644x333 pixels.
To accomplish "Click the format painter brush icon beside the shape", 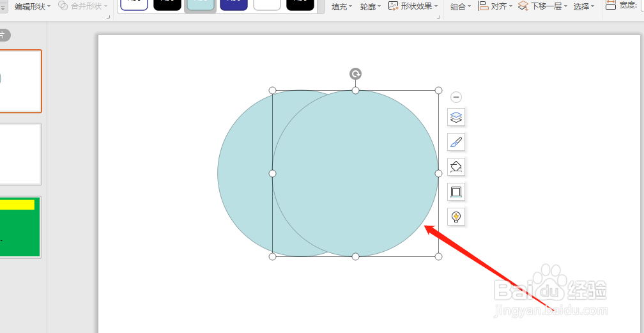I will pos(456,143).
